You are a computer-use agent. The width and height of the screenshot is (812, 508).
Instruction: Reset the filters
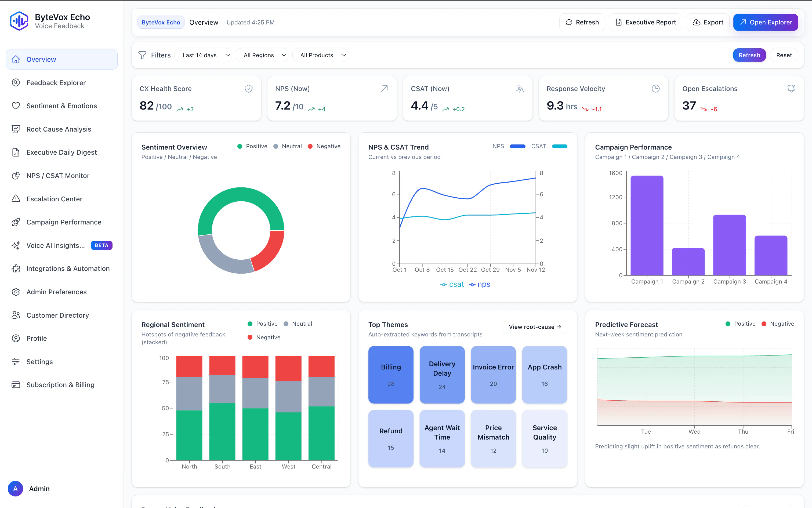point(784,55)
